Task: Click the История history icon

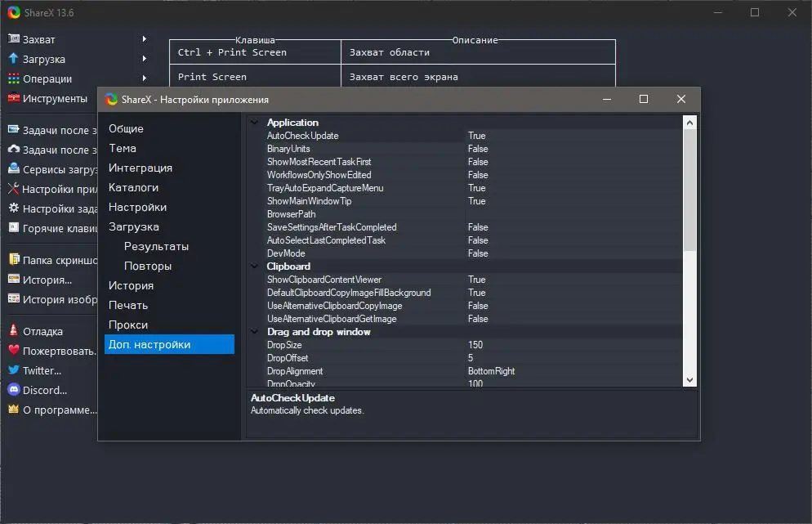Action: (13, 280)
